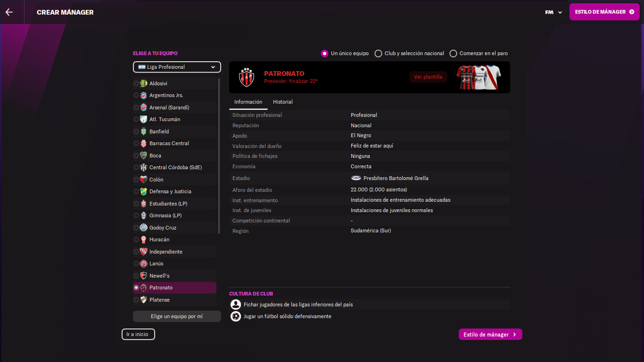The height and width of the screenshot is (362, 644).
Task: Click Elige un equipo por mí
Action: click(177, 316)
